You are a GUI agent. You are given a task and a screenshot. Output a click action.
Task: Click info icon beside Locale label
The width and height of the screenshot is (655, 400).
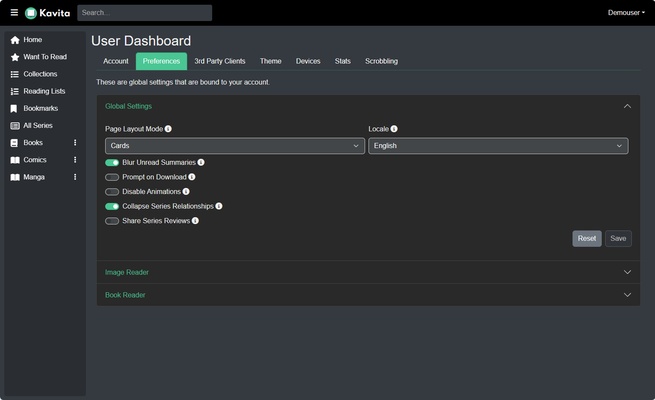(394, 129)
